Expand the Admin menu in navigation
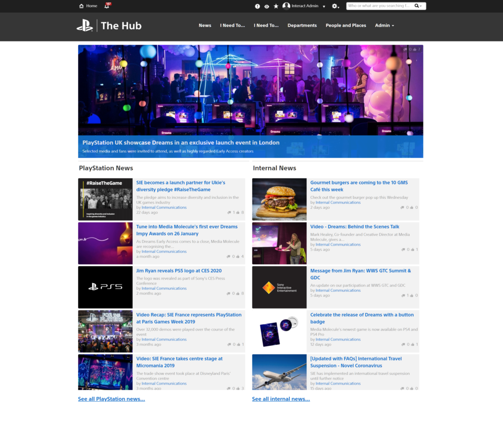 point(384,26)
